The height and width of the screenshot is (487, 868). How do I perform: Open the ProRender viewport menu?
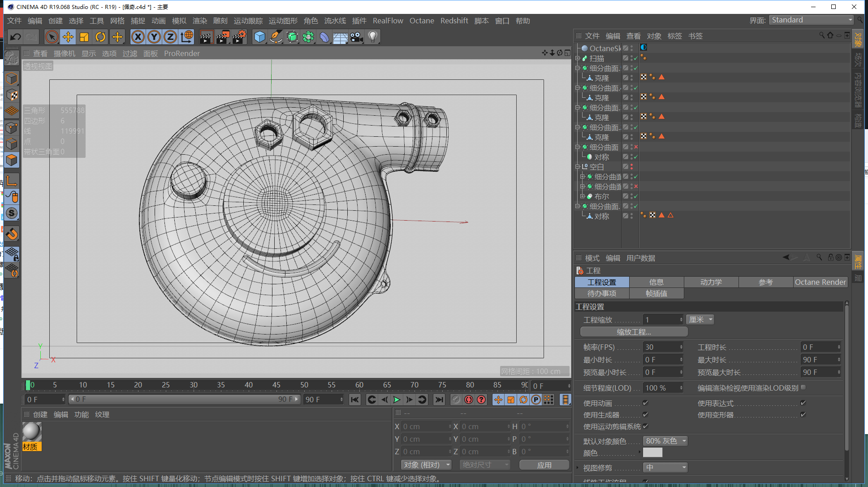point(182,53)
